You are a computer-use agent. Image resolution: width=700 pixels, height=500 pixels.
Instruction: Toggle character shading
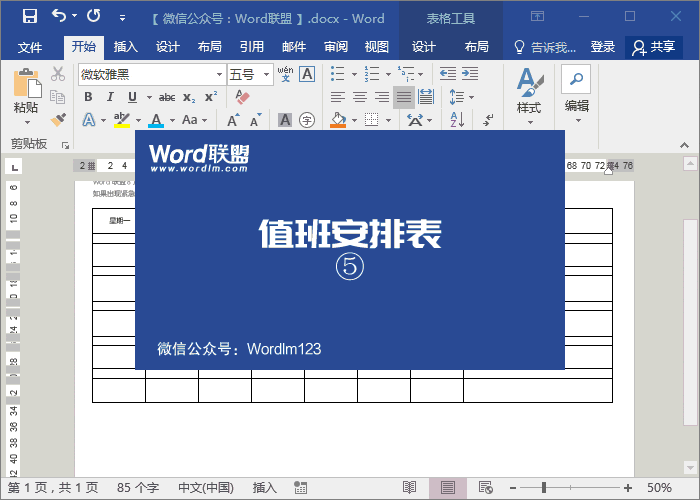tap(285, 120)
